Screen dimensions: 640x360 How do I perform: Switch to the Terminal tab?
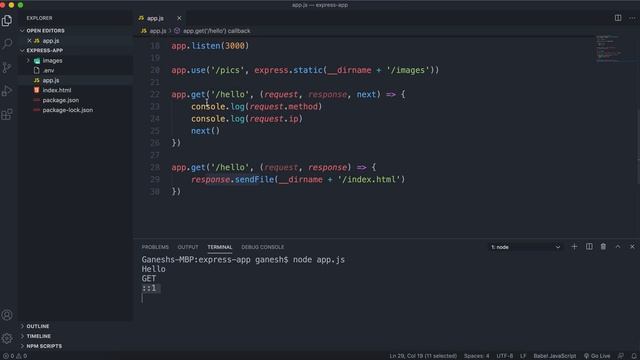(220, 247)
